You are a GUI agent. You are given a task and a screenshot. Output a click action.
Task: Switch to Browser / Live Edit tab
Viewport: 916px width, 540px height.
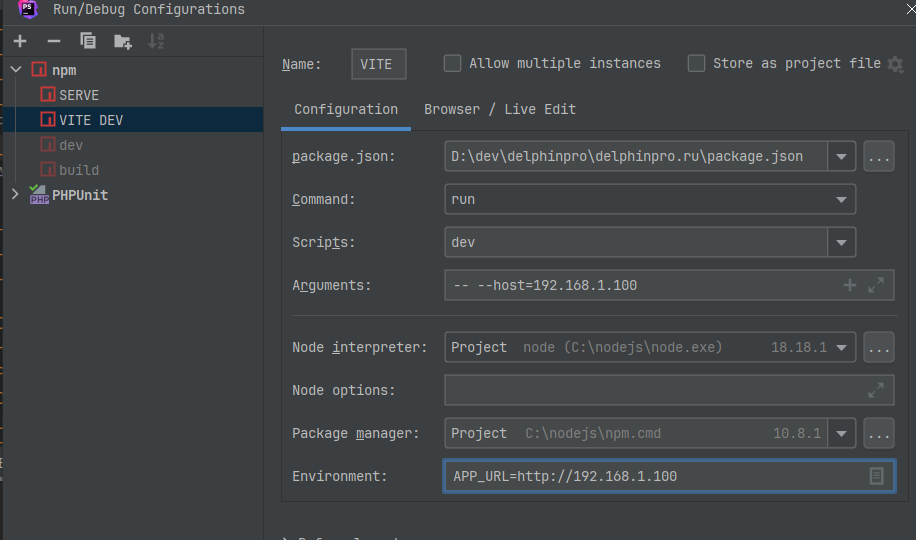pyautogui.click(x=500, y=109)
